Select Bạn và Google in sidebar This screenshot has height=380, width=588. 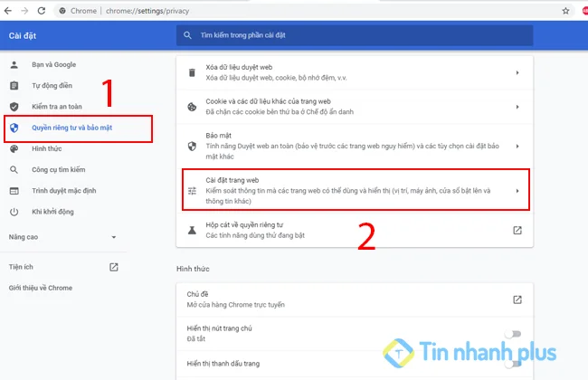click(54, 64)
